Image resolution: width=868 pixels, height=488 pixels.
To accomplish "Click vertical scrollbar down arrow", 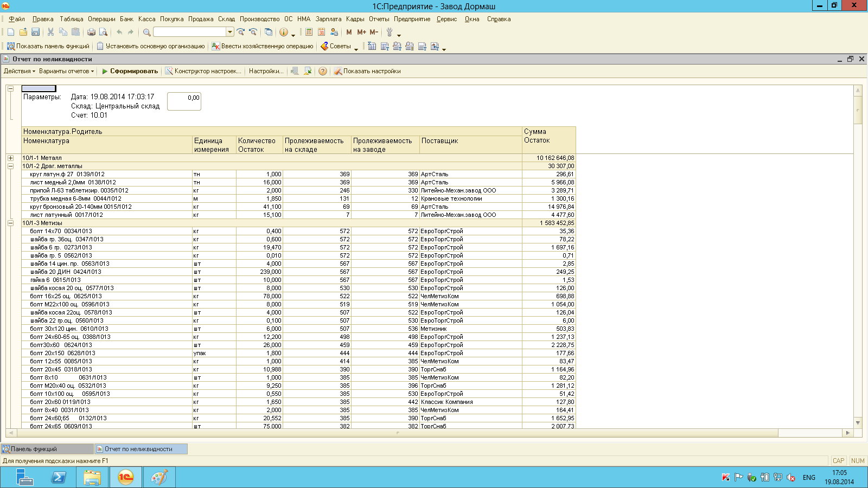I will pos(858,422).
